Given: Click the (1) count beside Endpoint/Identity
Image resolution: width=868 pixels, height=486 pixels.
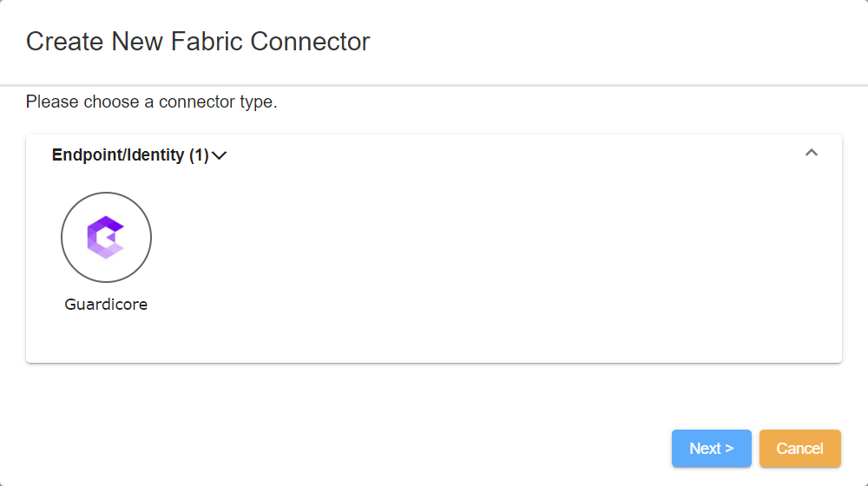Looking at the screenshot, I should tap(199, 155).
